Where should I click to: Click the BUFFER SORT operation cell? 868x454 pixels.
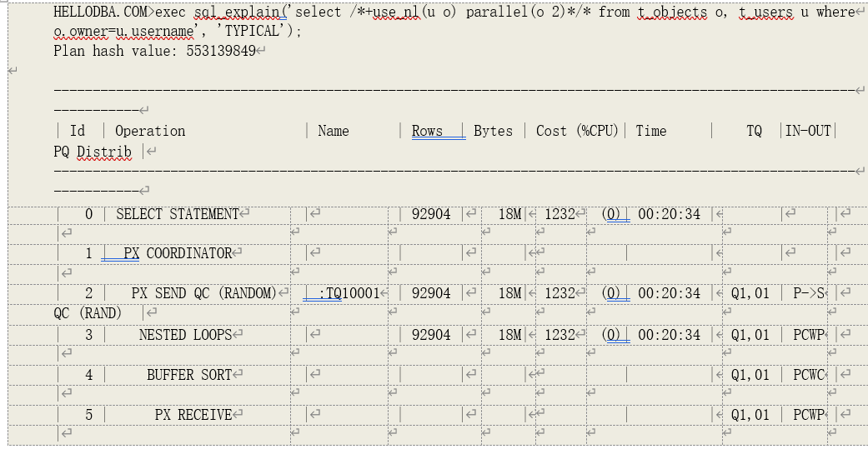(189, 375)
